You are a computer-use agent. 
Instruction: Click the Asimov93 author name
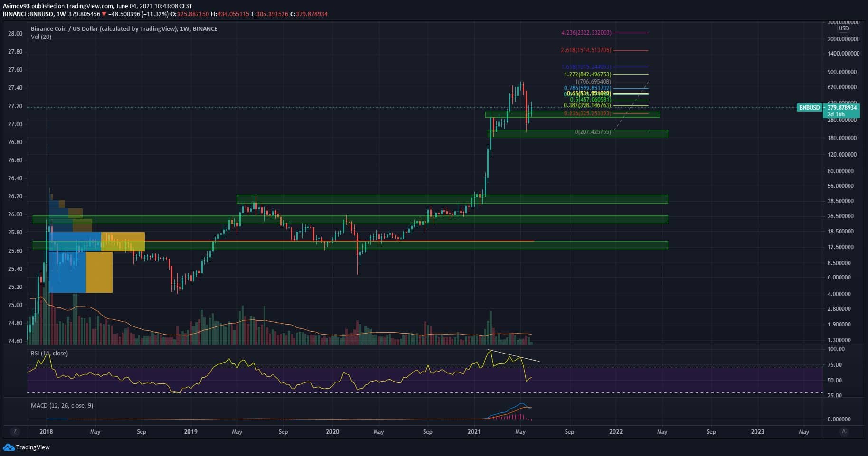(x=17, y=6)
